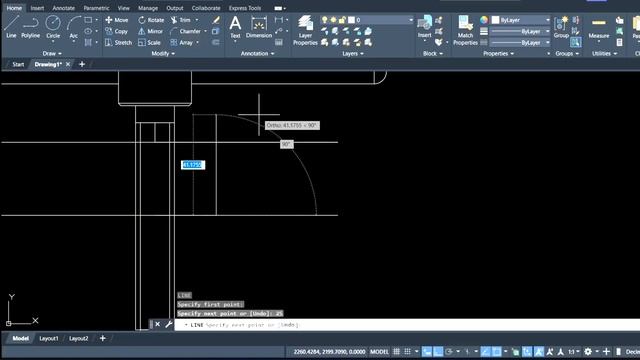The height and width of the screenshot is (360, 640).
Task: Expand the Layers panel
Action: 353,53
